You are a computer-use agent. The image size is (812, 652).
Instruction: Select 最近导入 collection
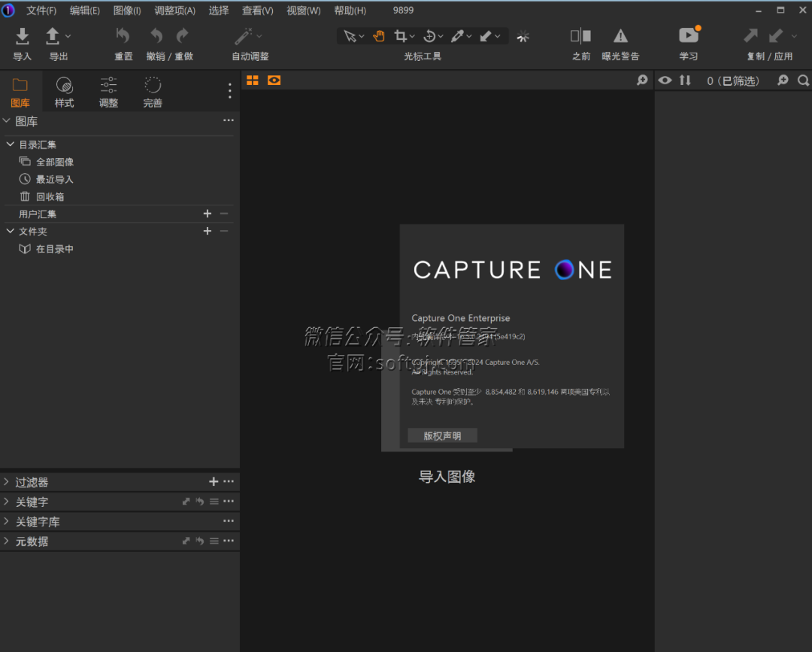click(x=54, y=180)
